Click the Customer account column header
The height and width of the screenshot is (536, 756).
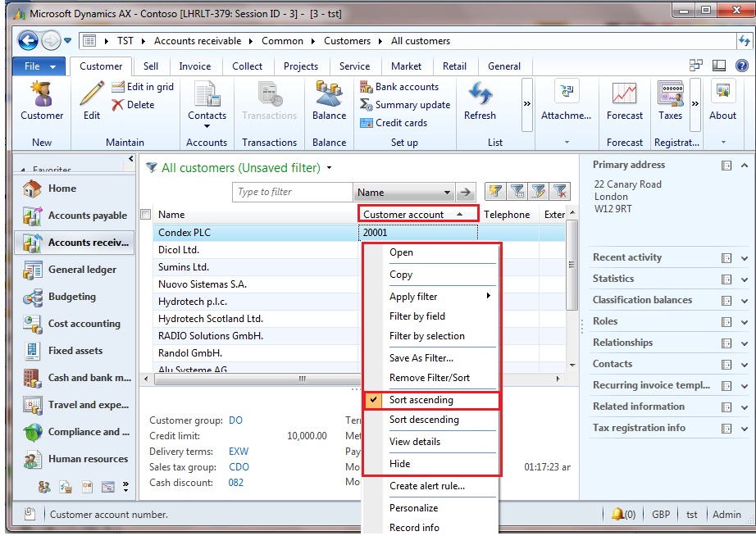pyautogui.click(x=418, y=214)
